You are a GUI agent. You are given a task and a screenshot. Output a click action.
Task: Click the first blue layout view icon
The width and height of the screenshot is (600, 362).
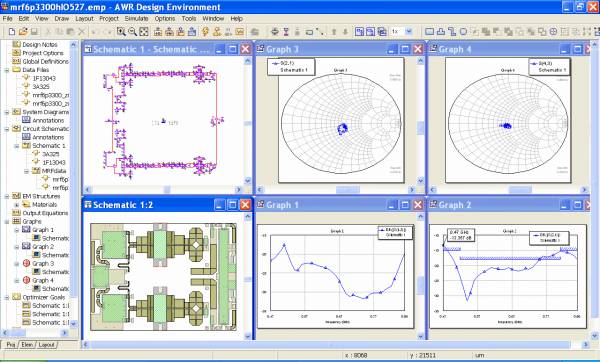point(359,32)
